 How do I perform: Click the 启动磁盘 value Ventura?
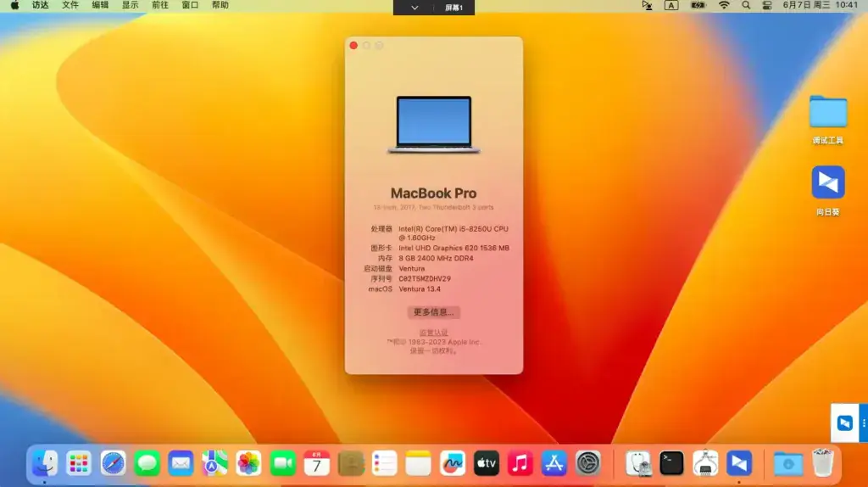coord(412,269)
